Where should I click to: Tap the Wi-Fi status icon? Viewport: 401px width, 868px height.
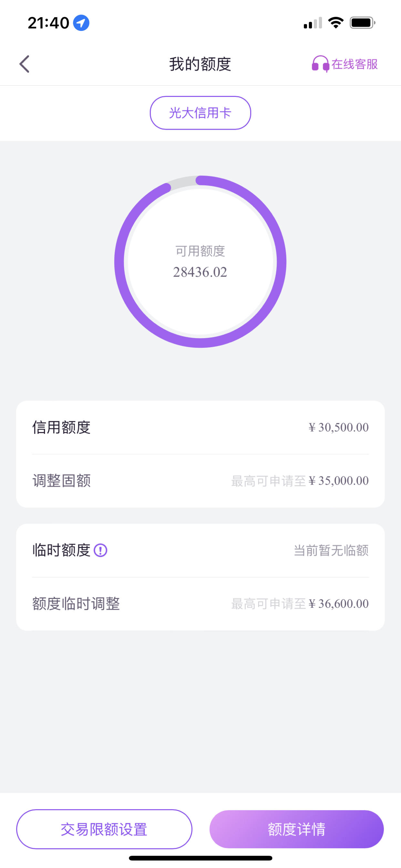336,23
